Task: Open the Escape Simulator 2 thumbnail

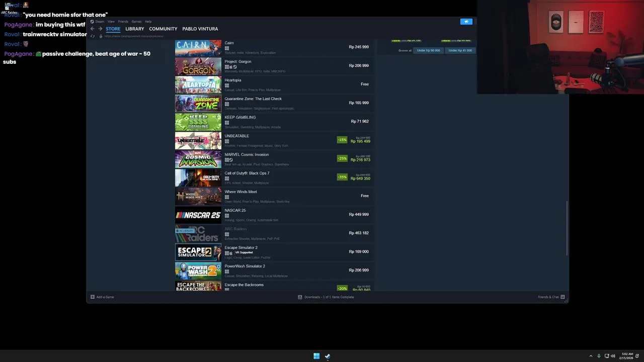Action: click(198, 252)
